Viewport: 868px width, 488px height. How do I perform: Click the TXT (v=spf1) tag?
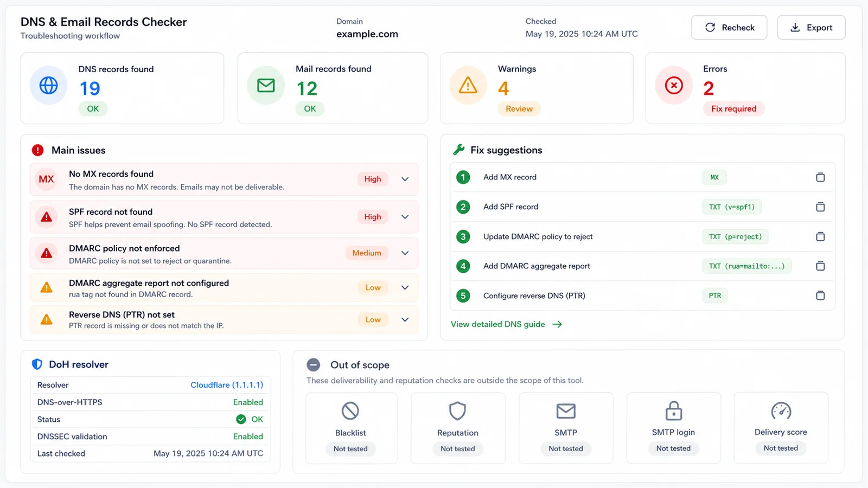(x=732, y=207)
